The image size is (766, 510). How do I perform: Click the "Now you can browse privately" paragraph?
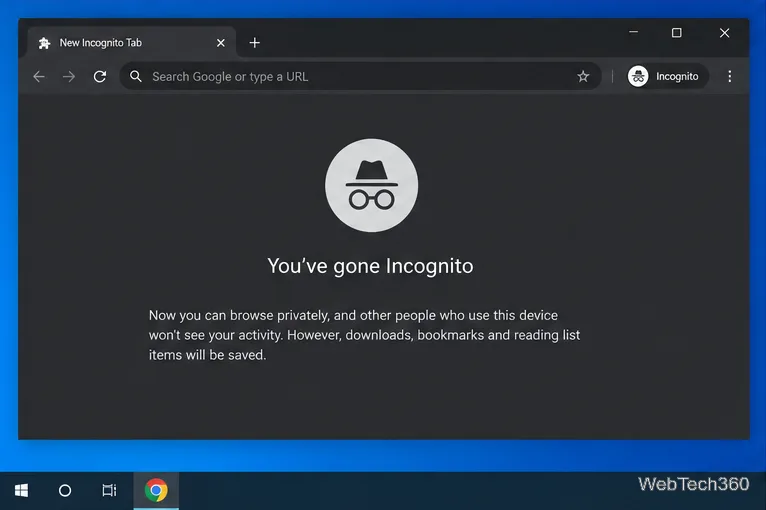[x=364, y=335]
